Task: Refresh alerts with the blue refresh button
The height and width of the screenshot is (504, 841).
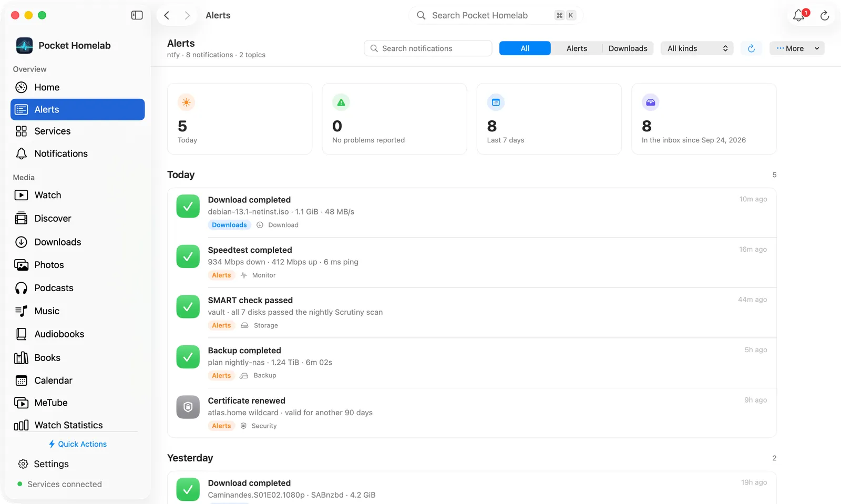Action: tap(751, 48)
